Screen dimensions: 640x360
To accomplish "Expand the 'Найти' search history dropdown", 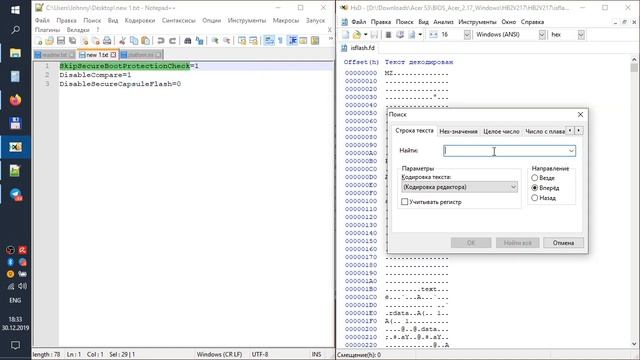I will [x=571, y=151].
